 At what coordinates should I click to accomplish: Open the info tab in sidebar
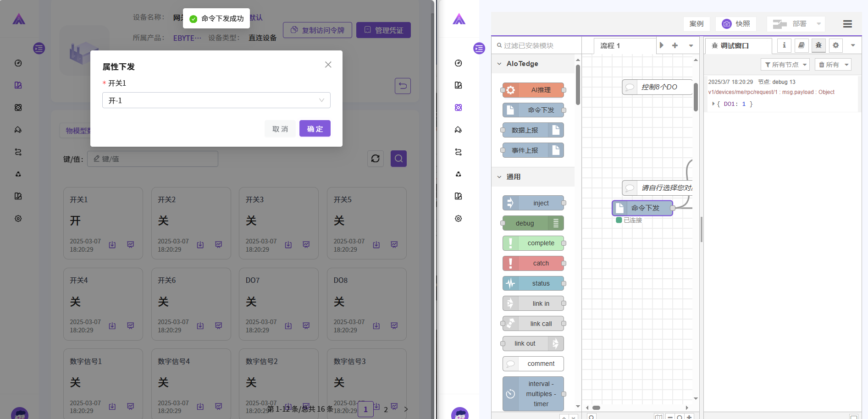[784, 45]
